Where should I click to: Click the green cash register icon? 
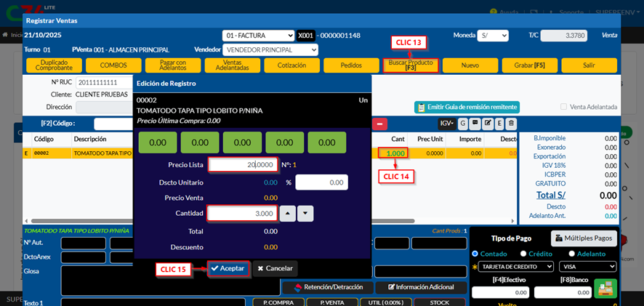tap(605, 289)
